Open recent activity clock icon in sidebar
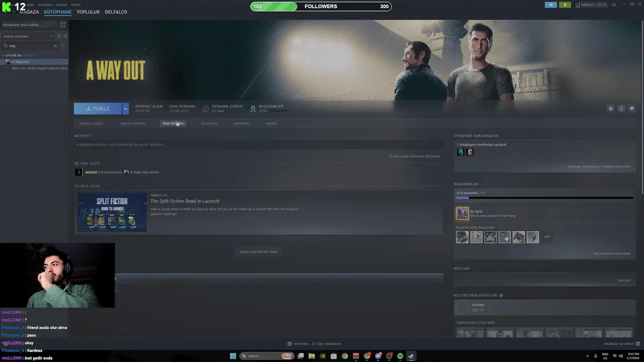The image size is (644, 362). coord(59,36)
